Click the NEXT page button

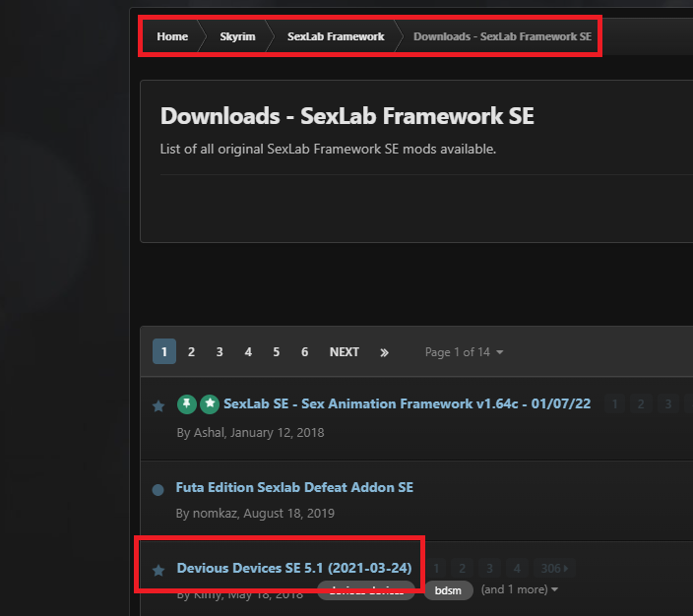tap(345, 351)
